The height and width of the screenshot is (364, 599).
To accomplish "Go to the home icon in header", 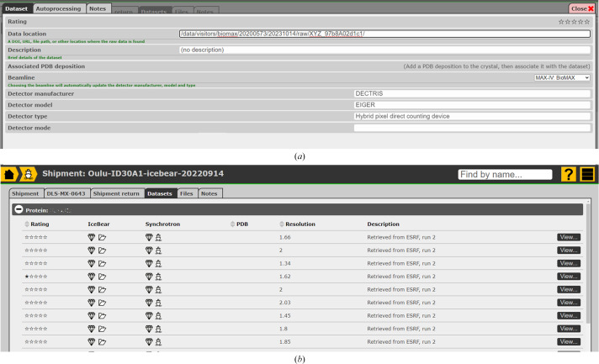I will 10,174.
